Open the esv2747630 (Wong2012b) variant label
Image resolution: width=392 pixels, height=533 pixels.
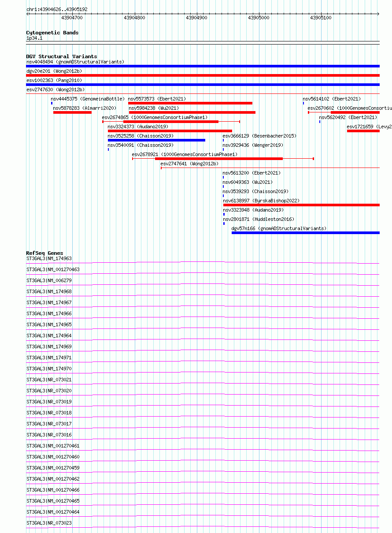coord(55,89)
